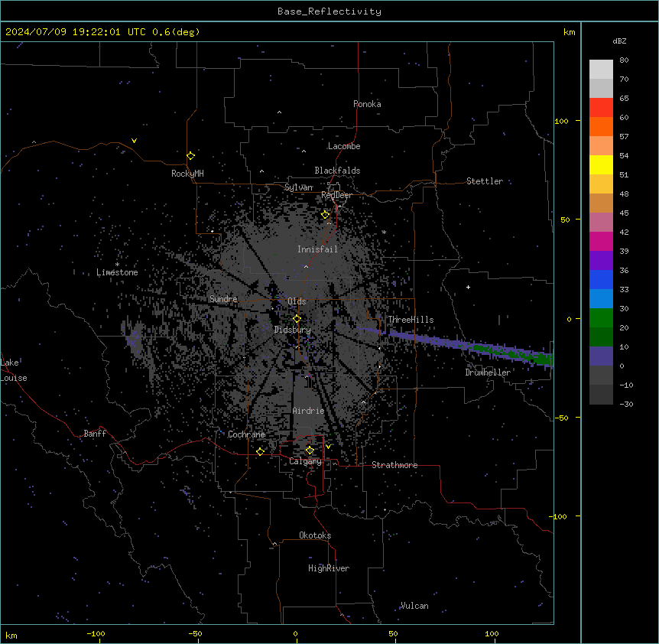Select the Cochrane label

(x=246, y=434)
